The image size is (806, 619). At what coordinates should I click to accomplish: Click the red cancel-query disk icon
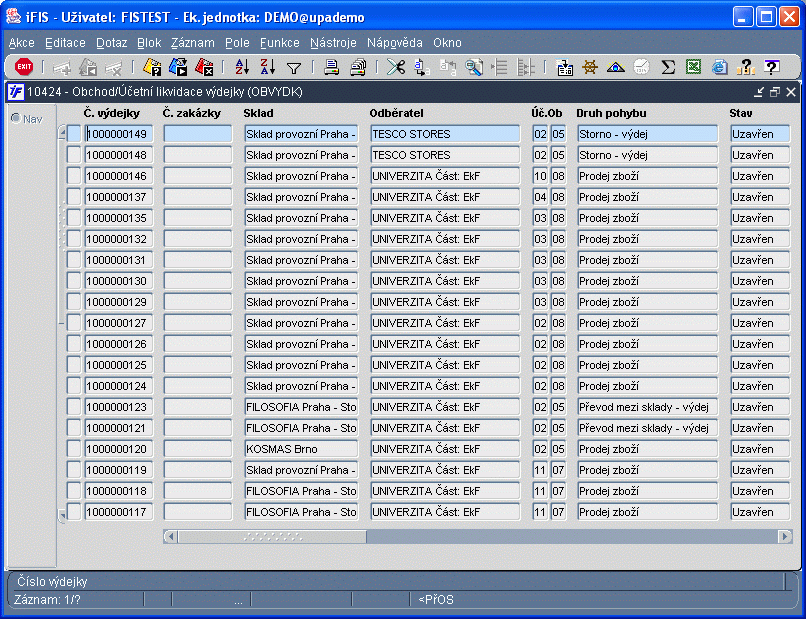click(204, 67)
